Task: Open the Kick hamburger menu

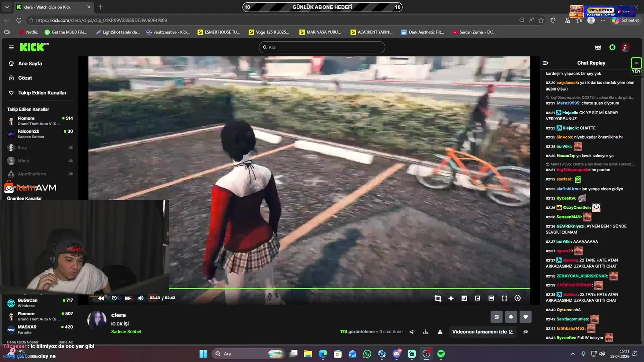Action: (x=11, y=47)
